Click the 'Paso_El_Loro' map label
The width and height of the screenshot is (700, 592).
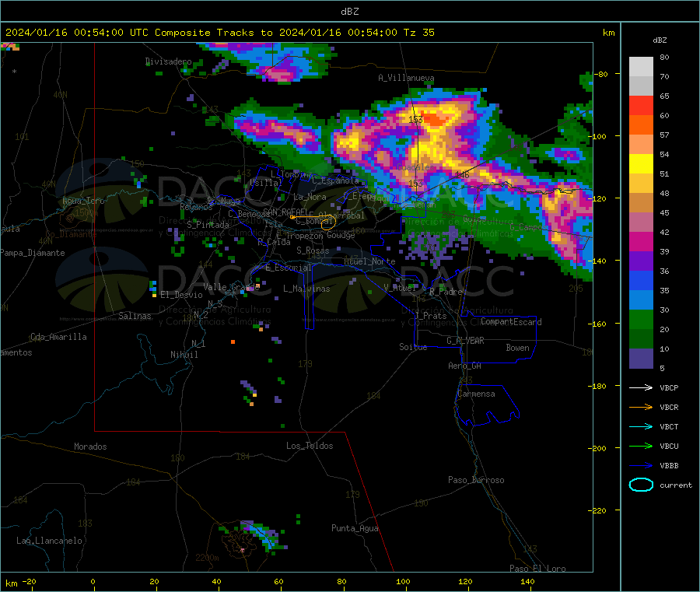pos(537,569)
